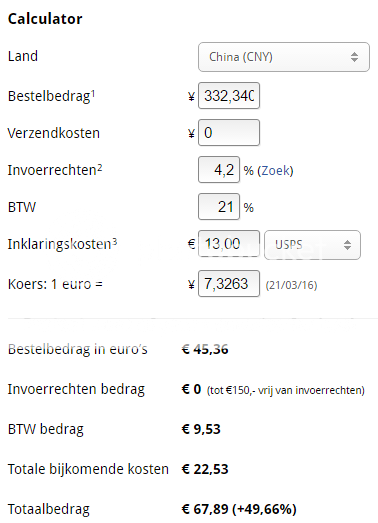378x523 pixels.
Task: Select the Inklaringskosten euro field
Action: [229, 243]
